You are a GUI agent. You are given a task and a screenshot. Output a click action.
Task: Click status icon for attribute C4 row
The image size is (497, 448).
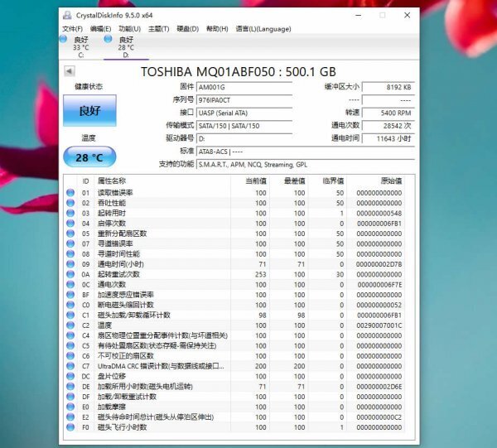70,335
